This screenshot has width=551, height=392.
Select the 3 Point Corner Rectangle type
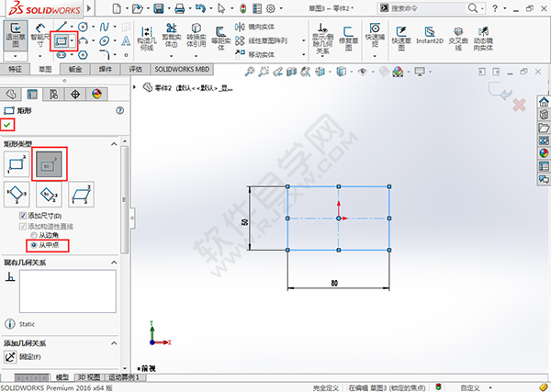(x=17, y=195)
